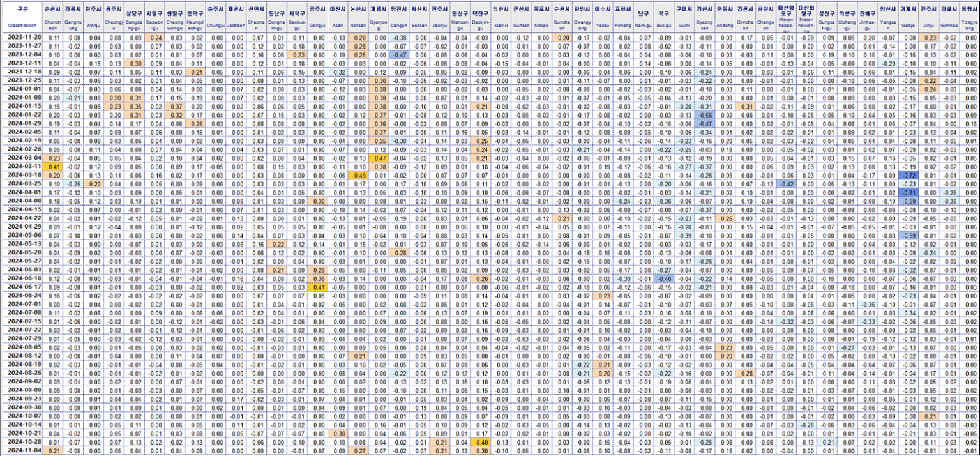The width and height of the screenshot is (980, 456).
Task: Select the 2024-10-28 row label
Action: [x=22, y=441]
